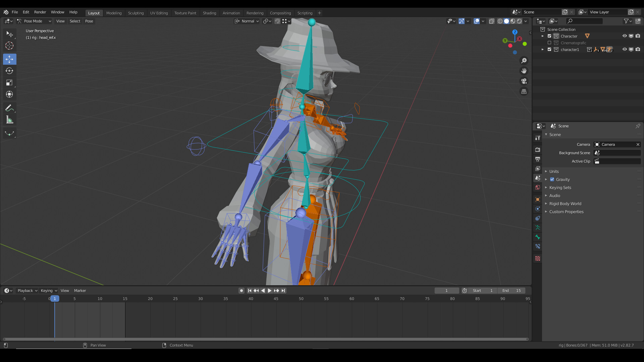Open the Pose menu in viewport header

[89, 21]
